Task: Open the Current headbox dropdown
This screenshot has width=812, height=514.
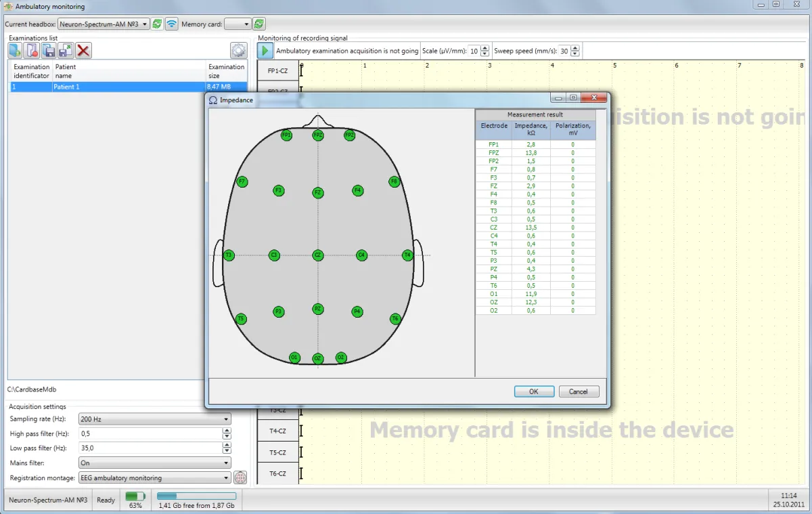Action: [x=104, y=24]
